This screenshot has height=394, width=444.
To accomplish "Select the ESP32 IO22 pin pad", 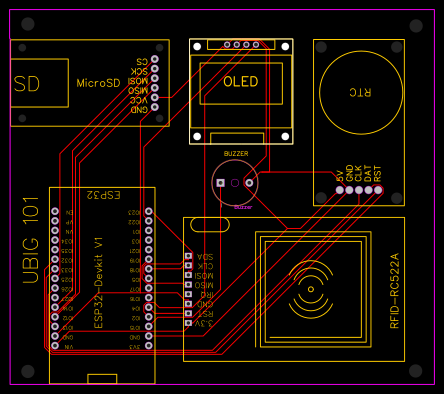I will 149,221.
